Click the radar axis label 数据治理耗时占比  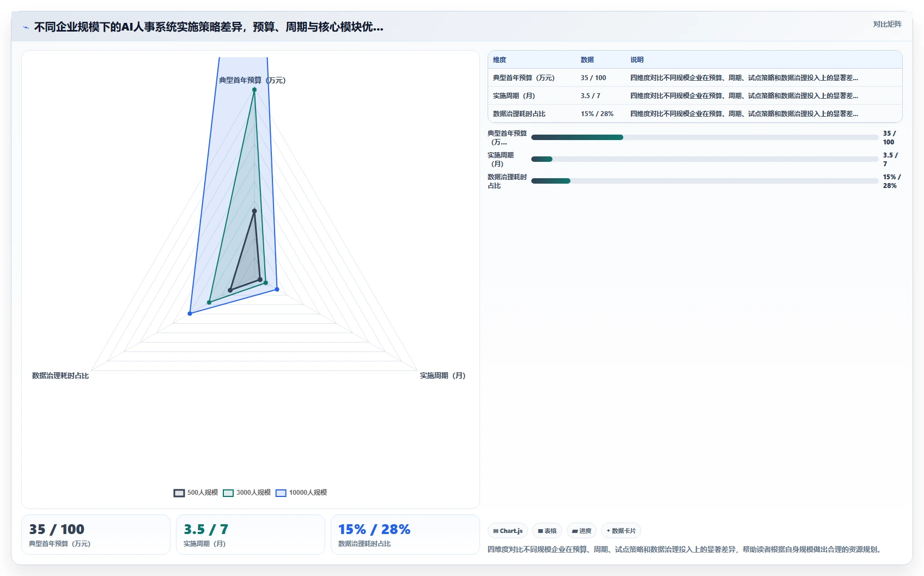(60, 375)
